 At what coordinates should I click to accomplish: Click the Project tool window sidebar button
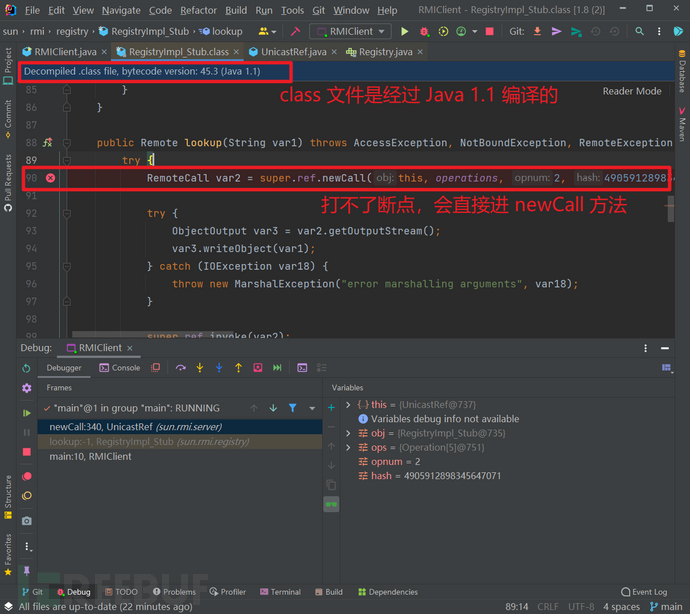click(x=8, y=66)
